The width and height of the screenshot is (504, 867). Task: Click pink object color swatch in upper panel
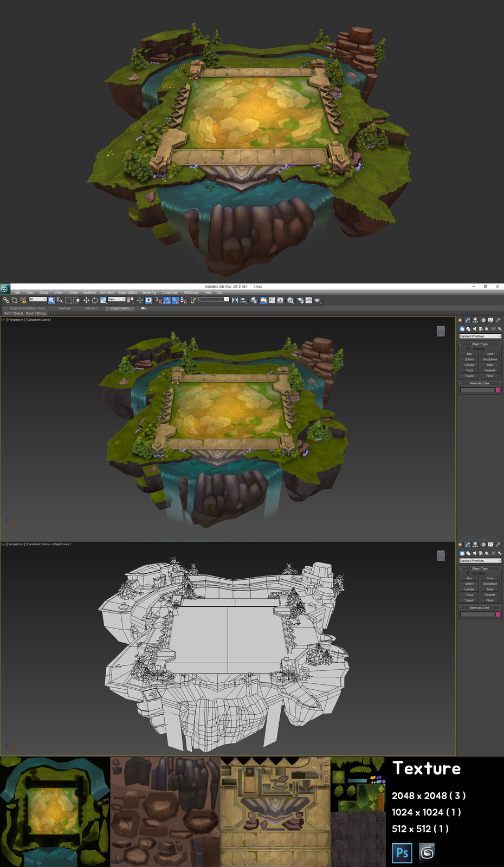[x=498, y=390]
